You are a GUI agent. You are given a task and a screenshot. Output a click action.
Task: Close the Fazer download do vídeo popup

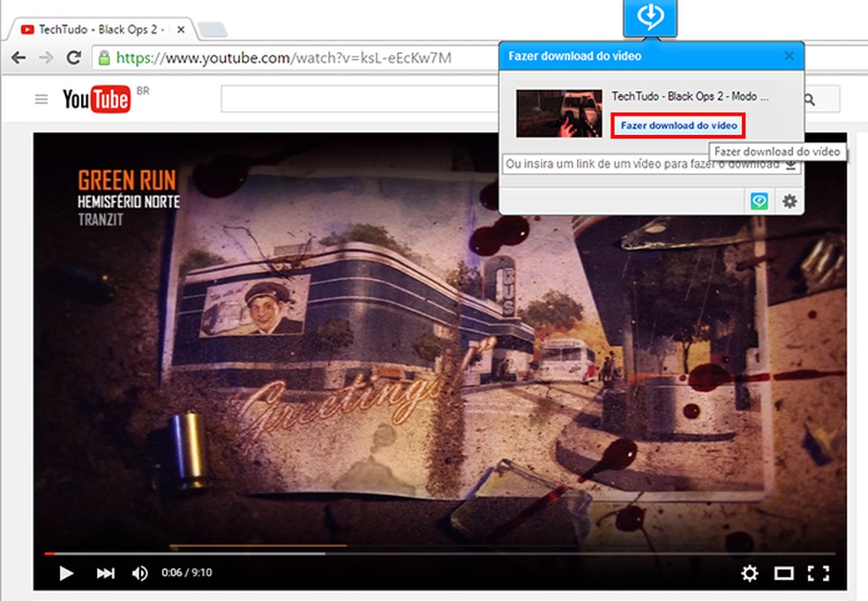(789, 56)
